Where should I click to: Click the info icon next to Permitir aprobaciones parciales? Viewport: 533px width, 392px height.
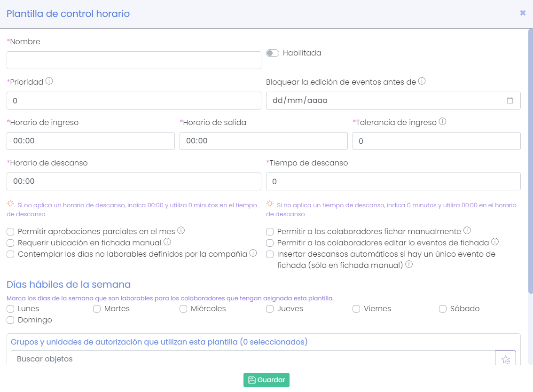(181, 230)
